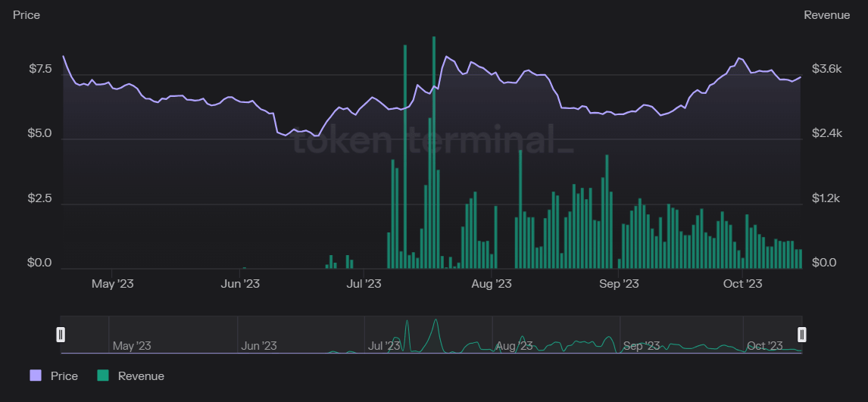Screen dimensions: 868x402
Task: Click the Sep '23 label on the main chart axis
Action: (619, 284)
